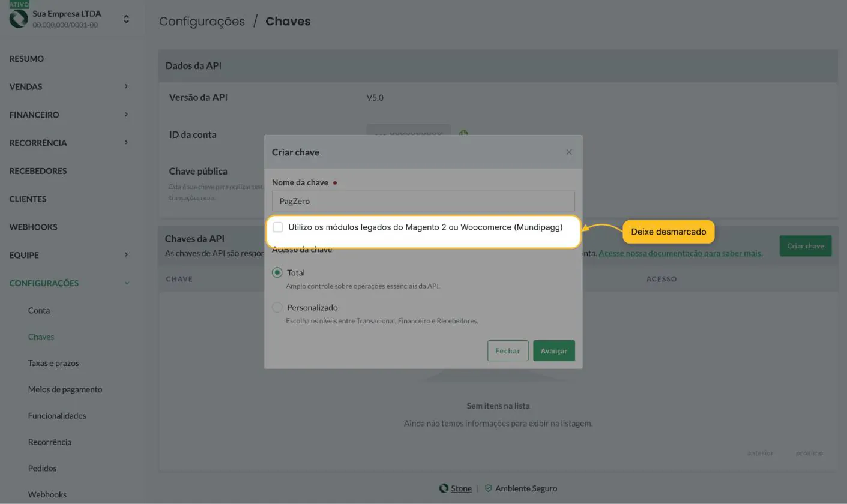Select Chaves in the settings submenu
The image size is (847, 504).
(41, 337)
